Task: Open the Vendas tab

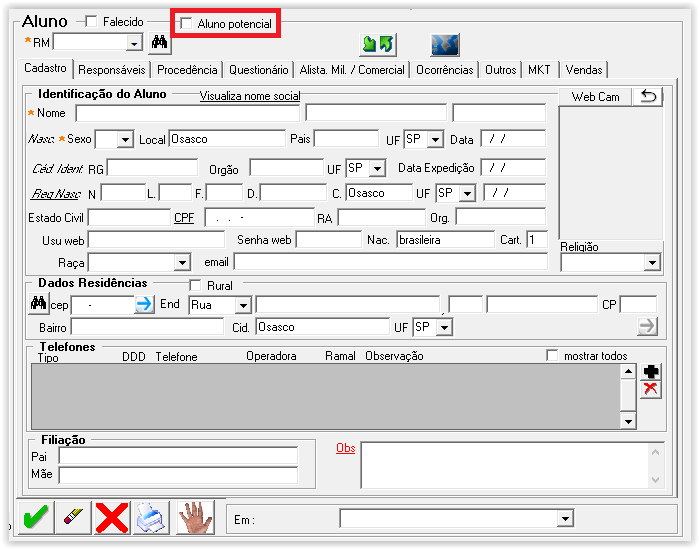Action: pos(584,70)
